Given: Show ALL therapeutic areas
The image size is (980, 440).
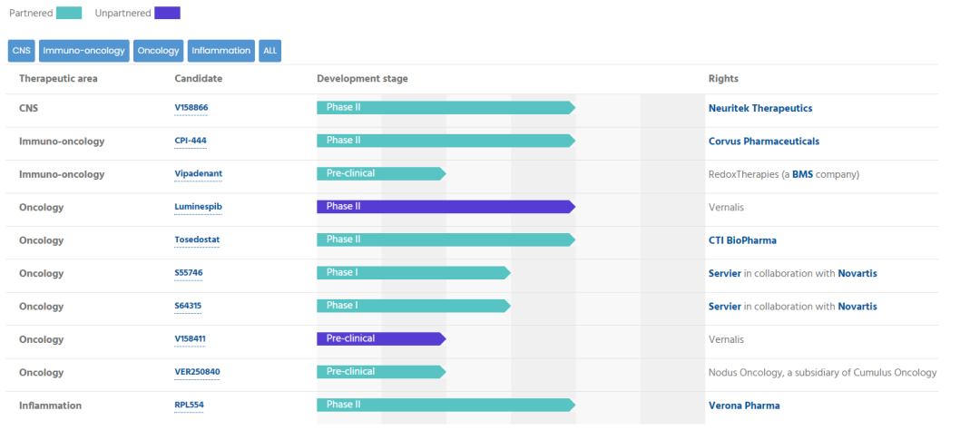Looking at the screenshot, I should [x=270, y=51].
